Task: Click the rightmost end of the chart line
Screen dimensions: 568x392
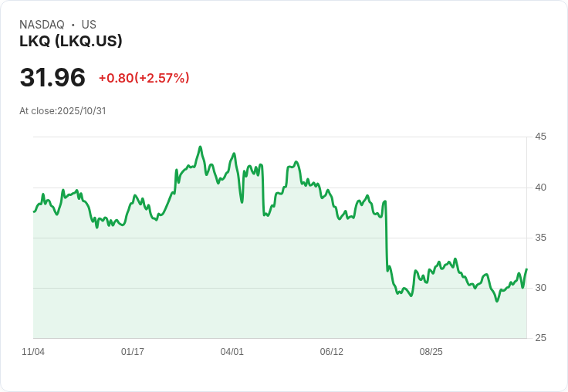Action: pos(526,269)
